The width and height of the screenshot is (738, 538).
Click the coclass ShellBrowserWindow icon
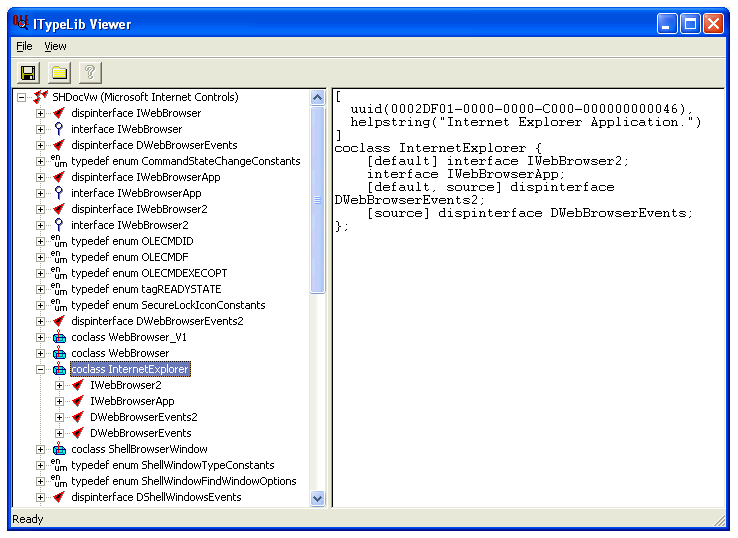tap(59, 449)
